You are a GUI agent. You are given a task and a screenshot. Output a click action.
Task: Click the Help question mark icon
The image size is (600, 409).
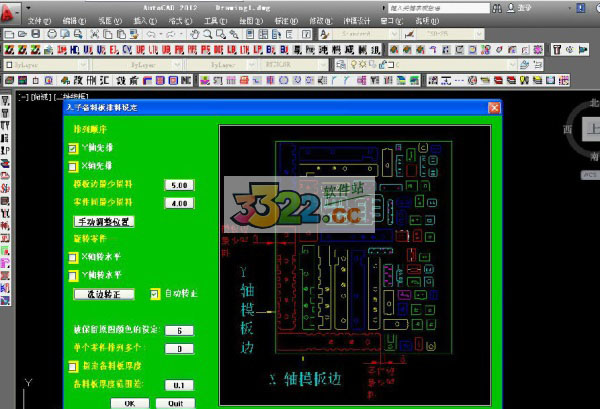click(x=306, y=34)
